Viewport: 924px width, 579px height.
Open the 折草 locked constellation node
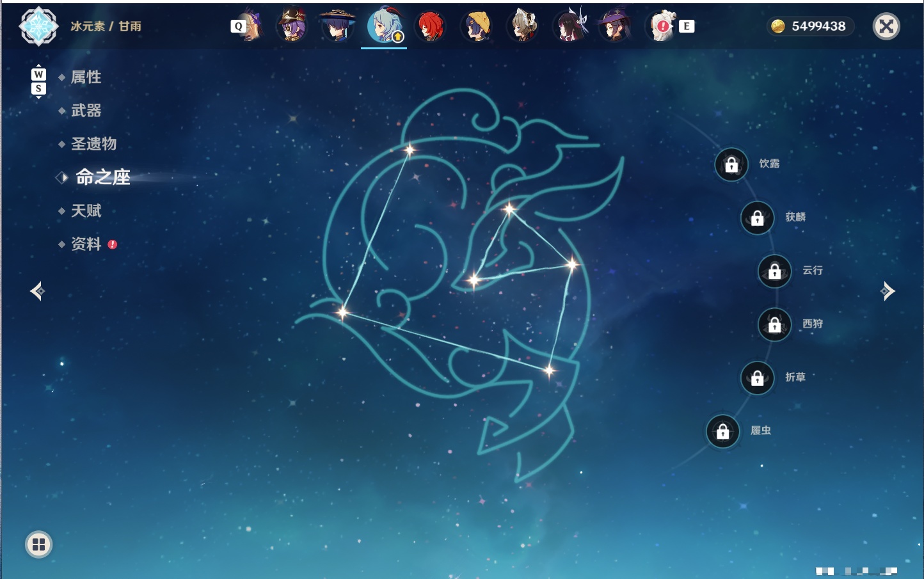click(x=758, y=378)
